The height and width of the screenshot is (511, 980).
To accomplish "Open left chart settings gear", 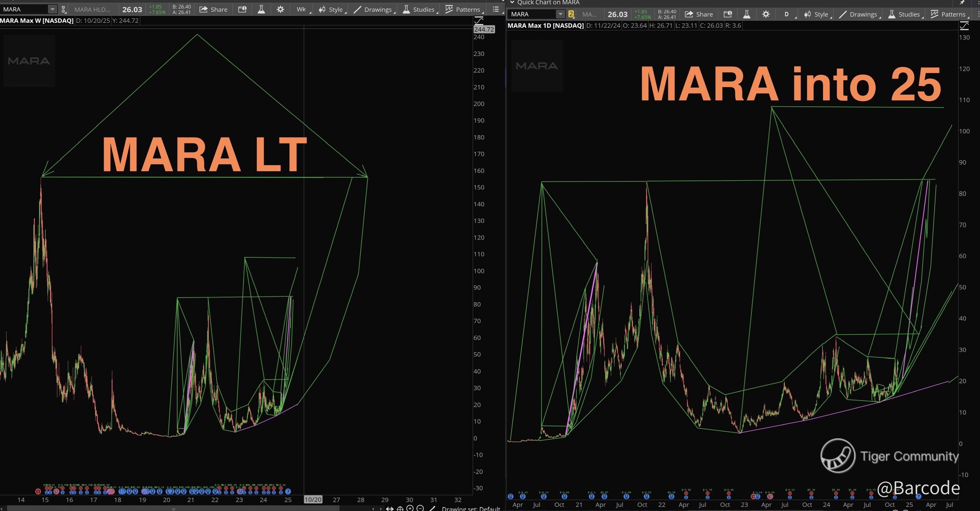I will pyautogui.click(x=280, y=10).
